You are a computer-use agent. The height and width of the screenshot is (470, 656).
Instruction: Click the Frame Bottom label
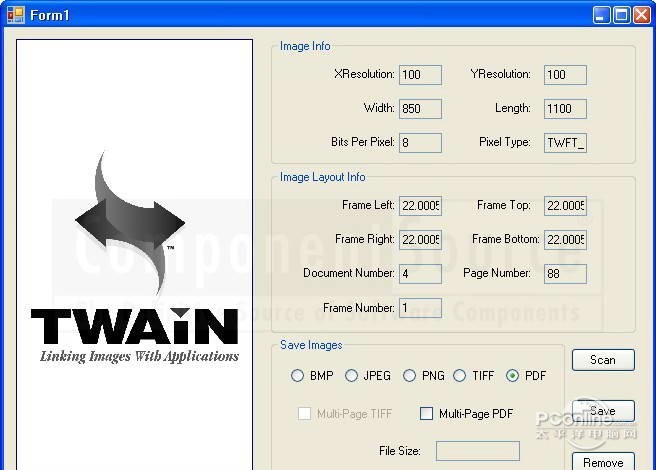point(505,239)
